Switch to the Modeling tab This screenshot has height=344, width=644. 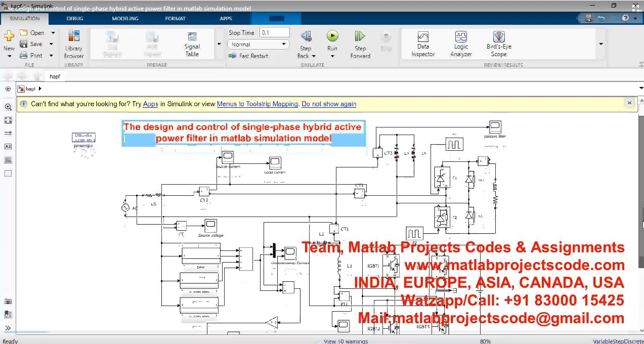[125, 19]
